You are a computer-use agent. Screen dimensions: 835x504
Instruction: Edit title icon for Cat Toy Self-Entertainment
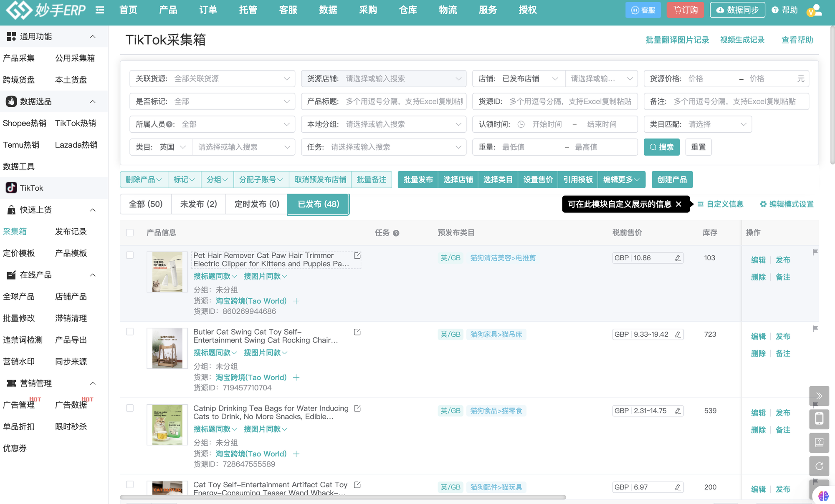click(357, 484)
